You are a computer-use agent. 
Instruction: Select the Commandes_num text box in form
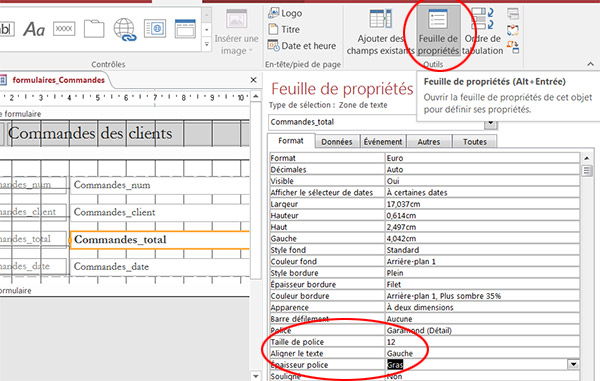coord(160,185)
